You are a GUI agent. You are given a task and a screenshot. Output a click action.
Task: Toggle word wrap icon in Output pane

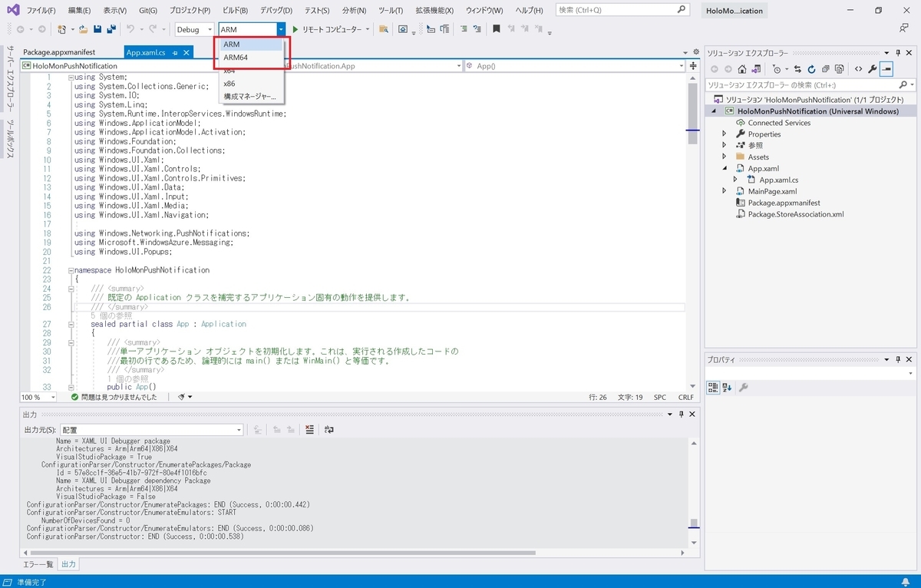329,430
